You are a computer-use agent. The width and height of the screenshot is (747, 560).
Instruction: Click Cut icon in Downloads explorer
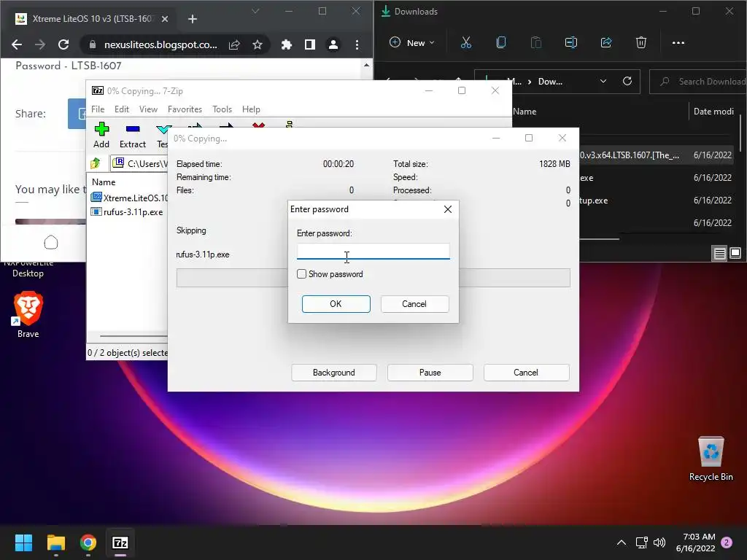[466, 43]
